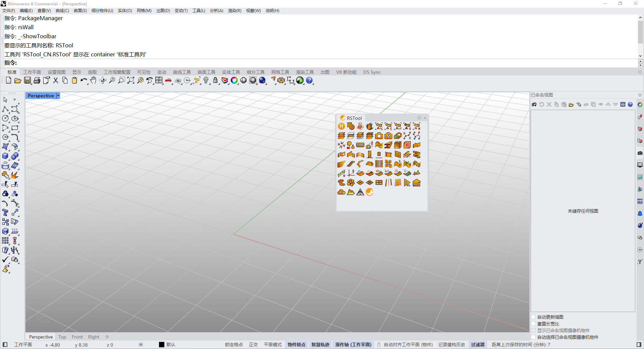The image size is (644, 349).
Task: Click the black 默认 layer color swatch
Action: click(162, 345)
